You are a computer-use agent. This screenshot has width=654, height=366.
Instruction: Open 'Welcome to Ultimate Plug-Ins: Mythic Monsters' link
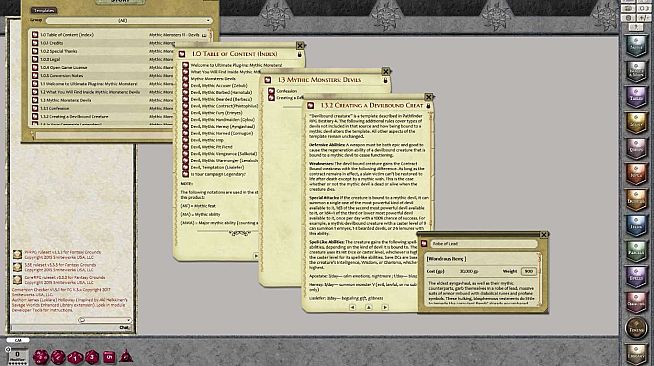click(236, 65)
